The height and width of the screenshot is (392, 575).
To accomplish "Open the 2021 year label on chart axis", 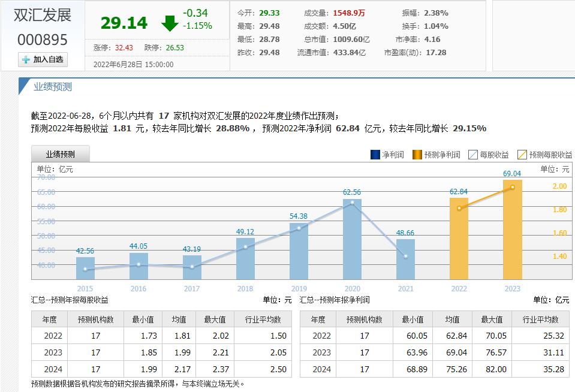I will click(406, 288).
